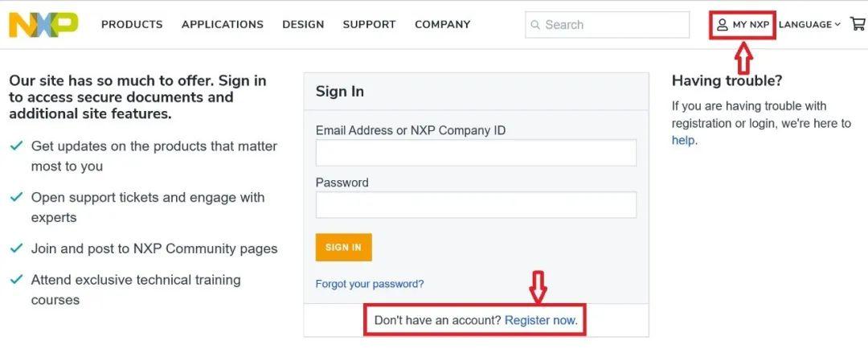Click the Register now link
This screenshot has height=349, width=868.
540,320
